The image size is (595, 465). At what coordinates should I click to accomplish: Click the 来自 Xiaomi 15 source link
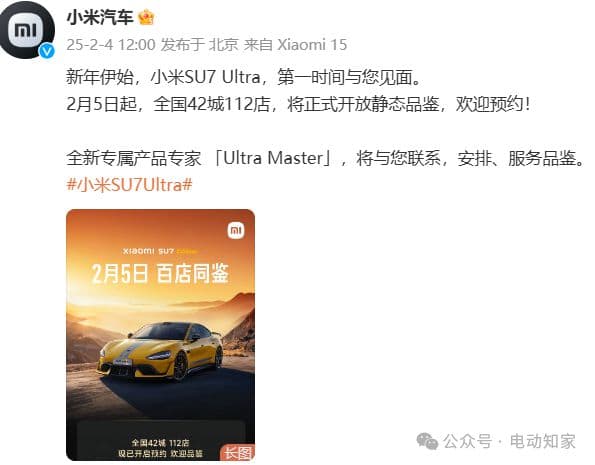click(x=295, y=45)
